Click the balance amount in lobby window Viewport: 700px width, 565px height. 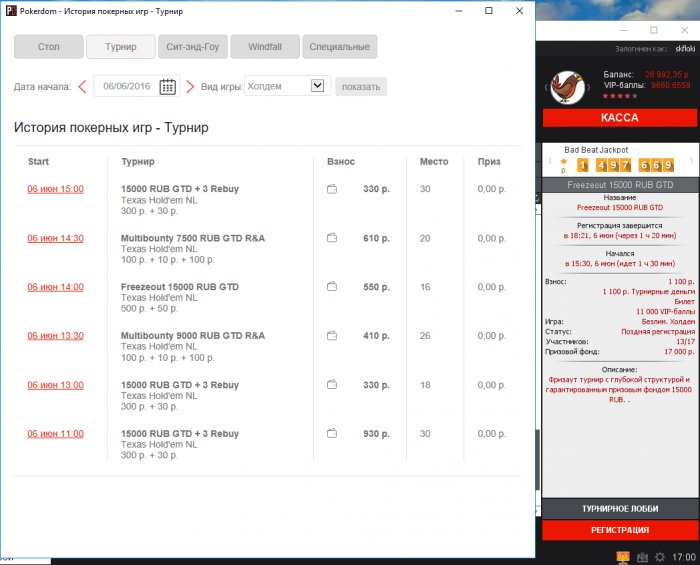667,75
